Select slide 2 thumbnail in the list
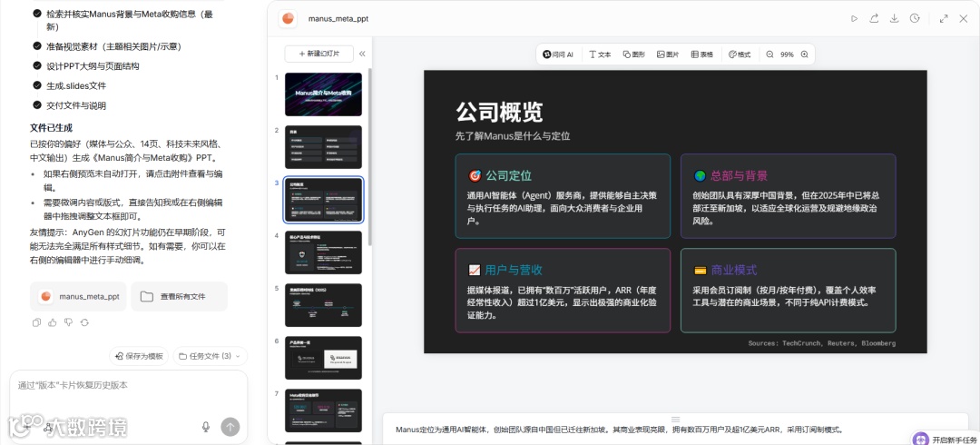 pos(323,147)
